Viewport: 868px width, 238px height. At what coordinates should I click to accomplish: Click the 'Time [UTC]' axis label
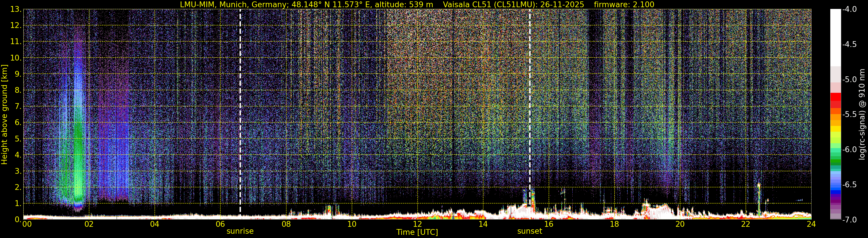coord(417,232)
